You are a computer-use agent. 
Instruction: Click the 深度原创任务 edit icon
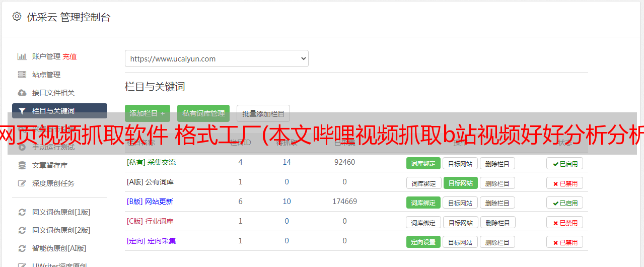click(x=22, y=183)
